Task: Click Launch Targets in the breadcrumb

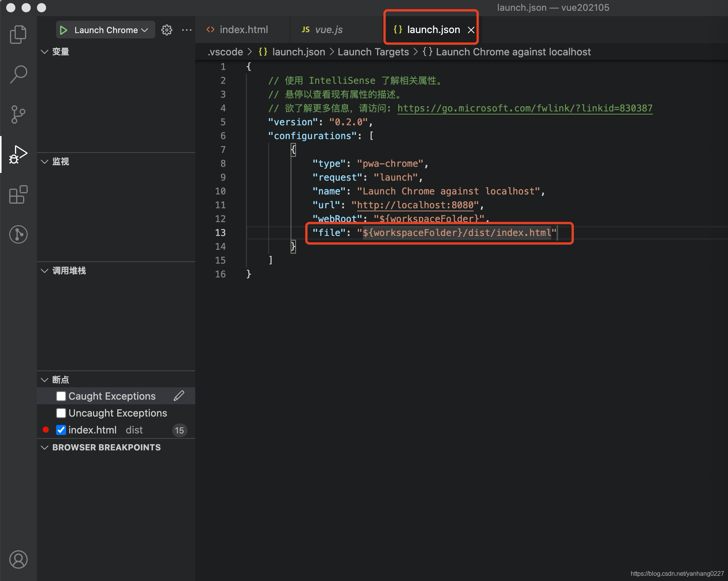Action: click(372, 51)
